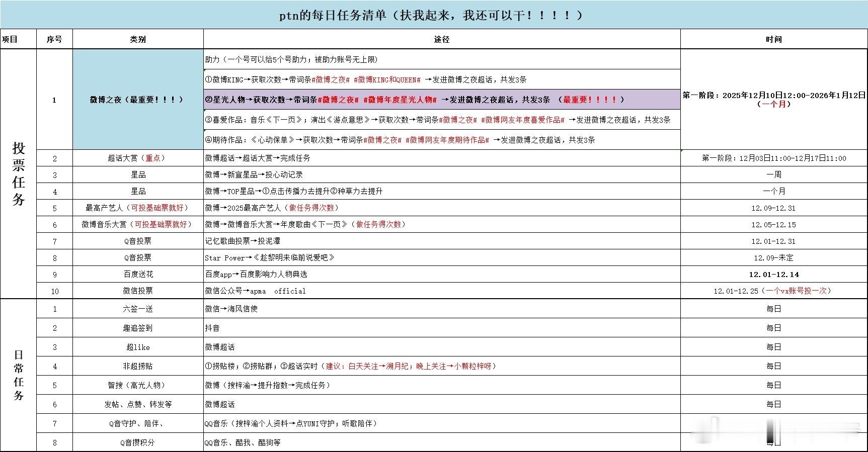The height and width of the screenshot is (452, 868).
Task: Click '发帖、点赞、转发等' cell
Action: coord(138,404)
